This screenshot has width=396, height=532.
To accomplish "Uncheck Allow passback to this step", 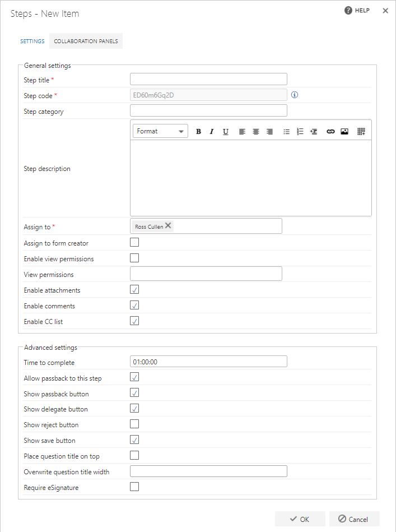I will [134, 377].
